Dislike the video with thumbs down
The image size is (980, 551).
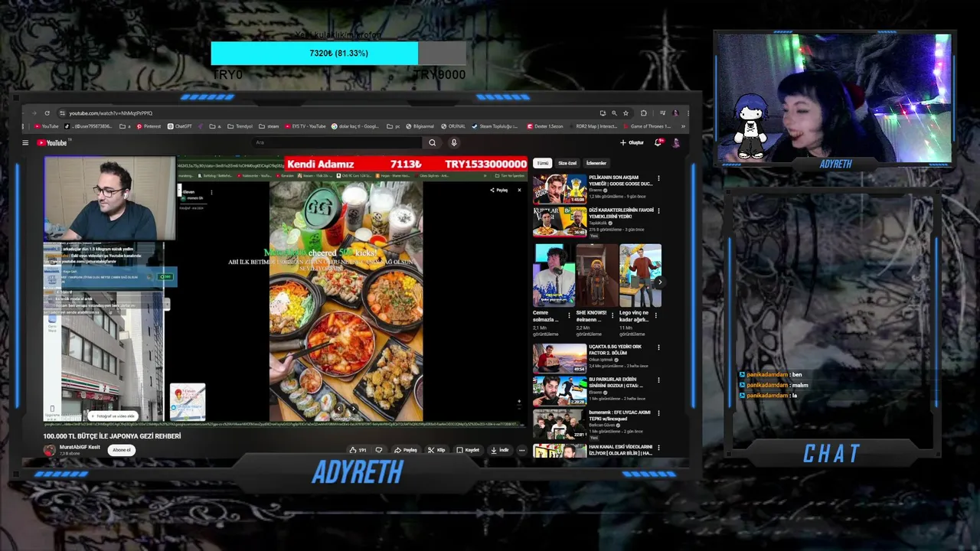click(378, 450)
